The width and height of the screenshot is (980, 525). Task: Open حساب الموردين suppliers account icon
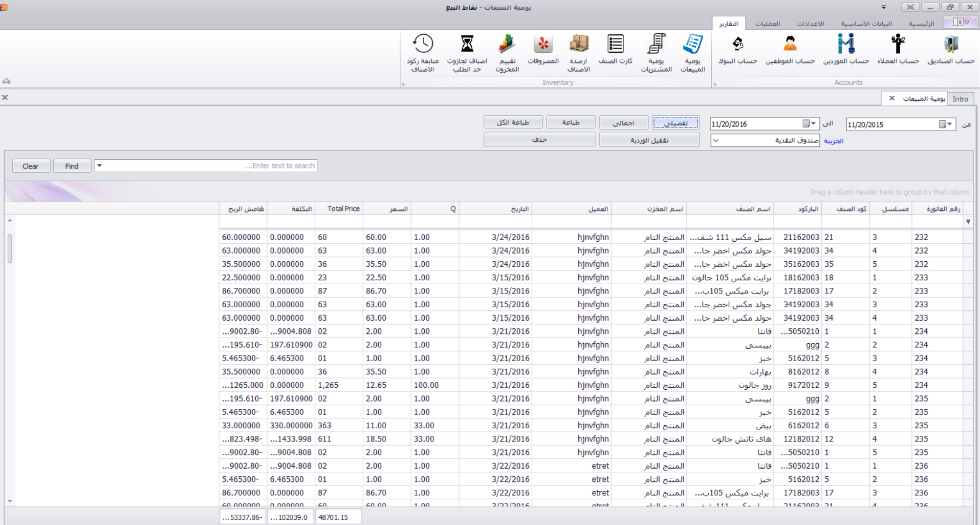click(x=846, y=50)
